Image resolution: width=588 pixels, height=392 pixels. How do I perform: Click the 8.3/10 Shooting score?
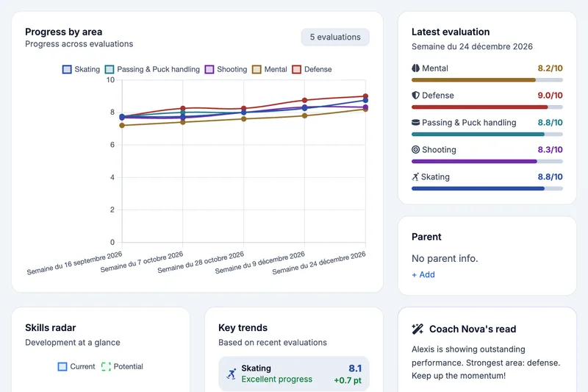click(x=550, y=150)
